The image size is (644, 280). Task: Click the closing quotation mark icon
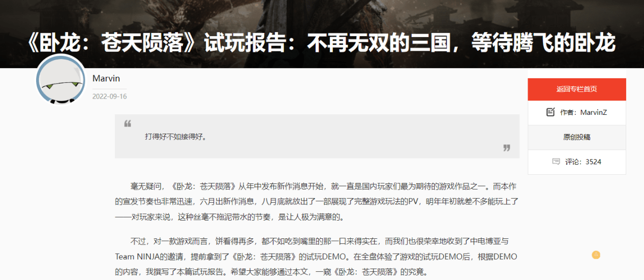(x=506, y=147)
